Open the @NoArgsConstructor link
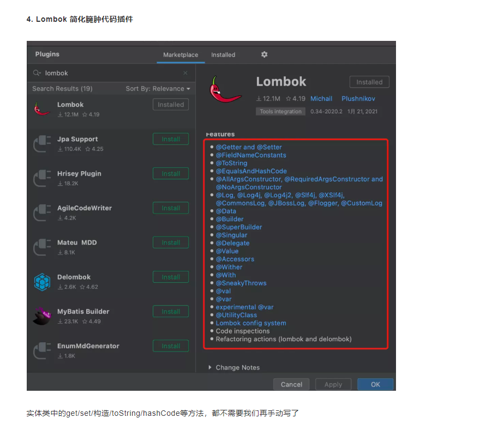The image size is (504, 430). [249, 187]
